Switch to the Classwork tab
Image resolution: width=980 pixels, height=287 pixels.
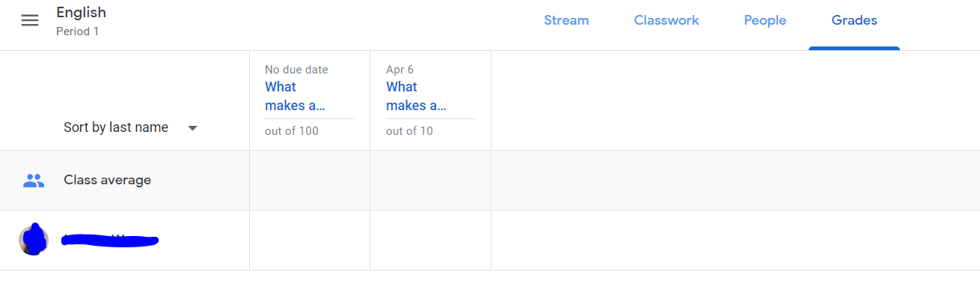[x=667, y=21]
